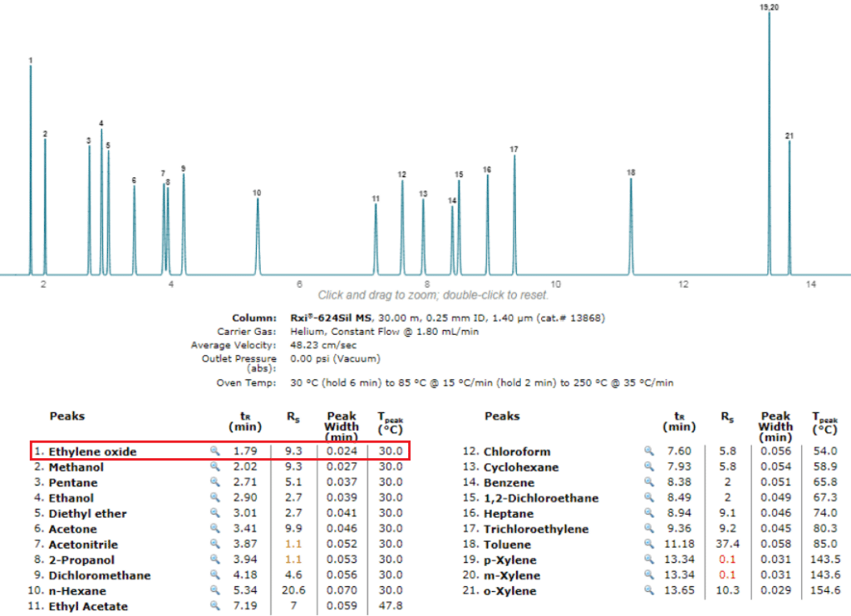Click the p-Xylene row name

pos(509,560)
